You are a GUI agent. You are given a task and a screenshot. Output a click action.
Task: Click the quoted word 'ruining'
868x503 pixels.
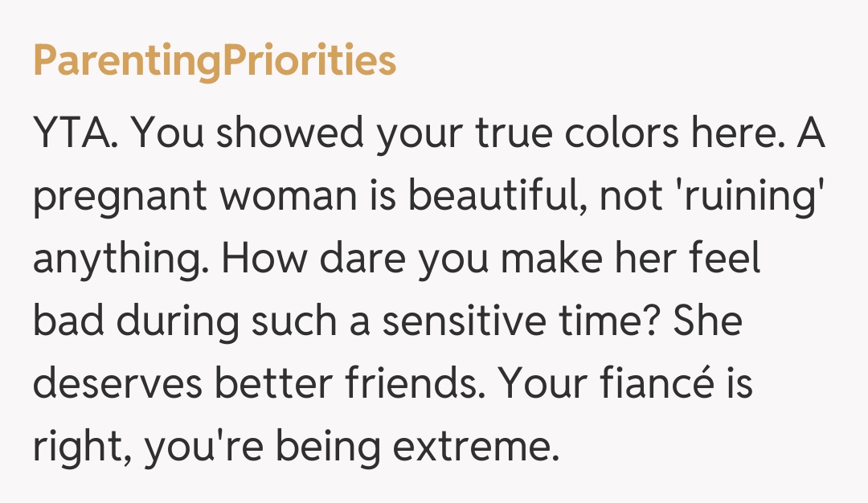[763, 198]
